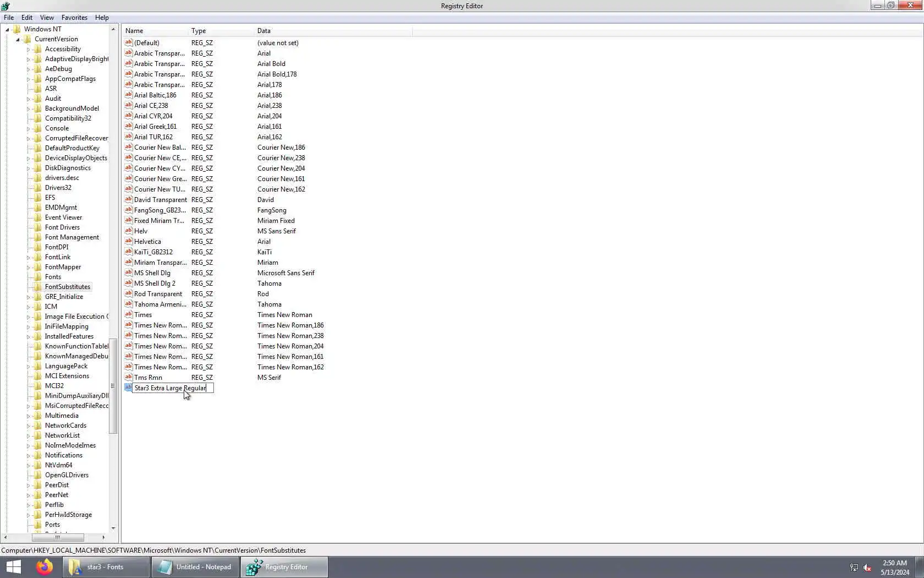Click the Windows NT folder icon
This screenshot has height=578, width=924.
pyautogui.click(x=16, y=29)
